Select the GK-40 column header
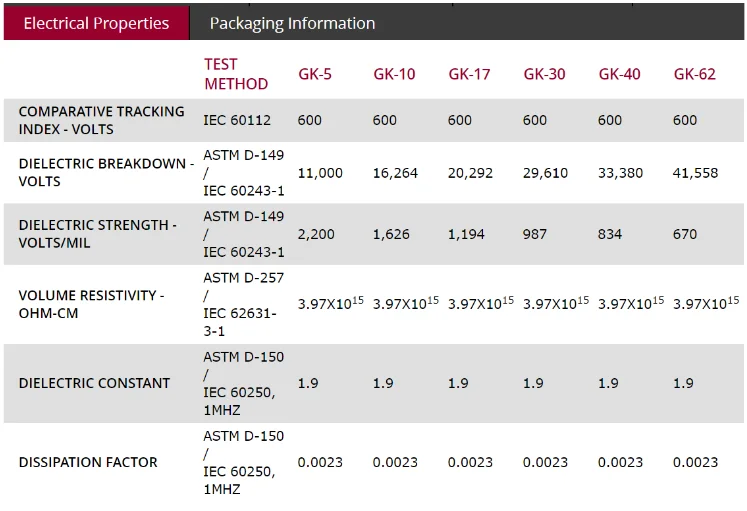 tap(619, 74)
